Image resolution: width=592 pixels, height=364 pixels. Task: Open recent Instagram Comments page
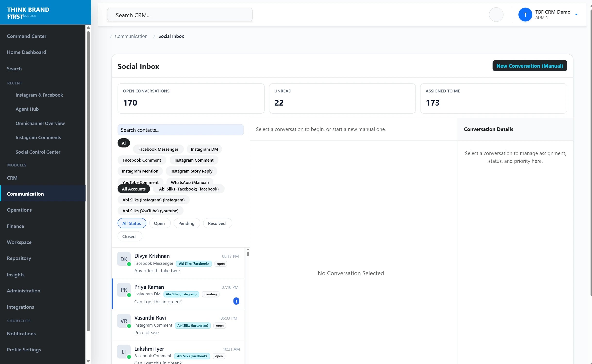click(x=38, y=137)
